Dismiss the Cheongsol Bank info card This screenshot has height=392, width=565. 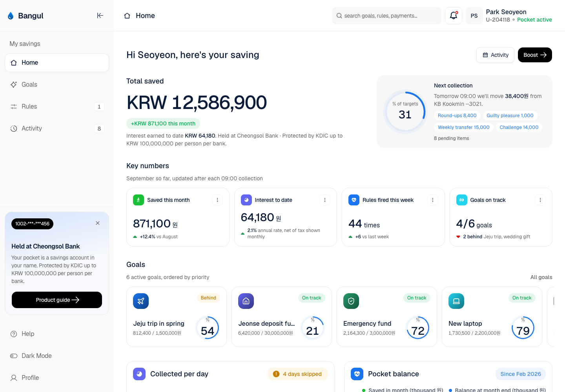coord(98,223)
